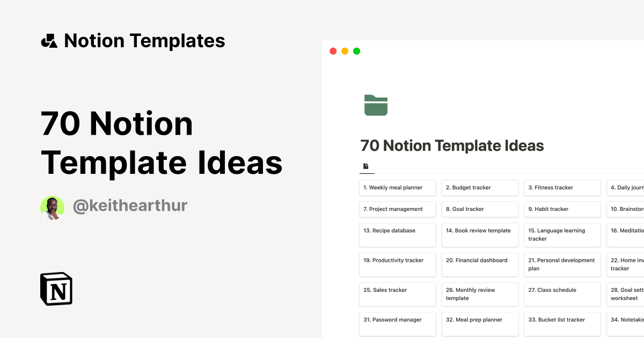Open card 7. Project management
The width and height of the screenshot is (644, 338).
(x=398, y=209)
